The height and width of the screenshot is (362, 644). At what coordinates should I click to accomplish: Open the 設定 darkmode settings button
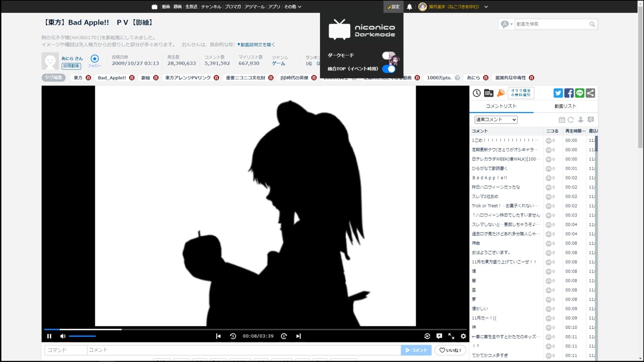pos(393,7)
